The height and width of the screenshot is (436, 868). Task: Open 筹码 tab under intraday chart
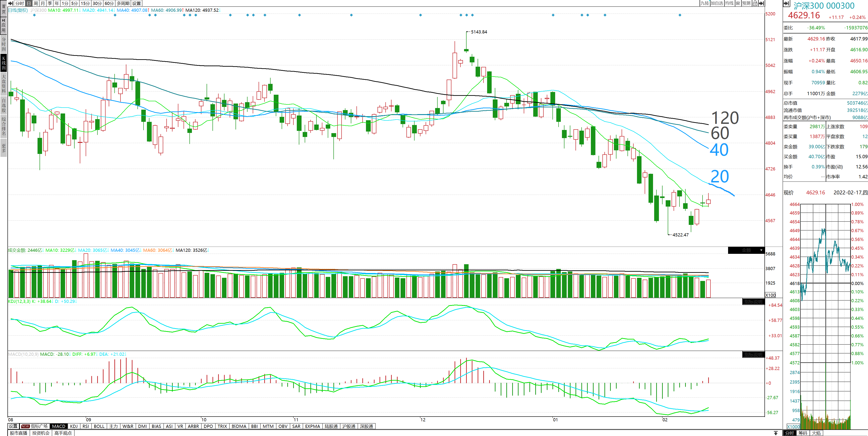pyautogui.click(x=803, y=433)
